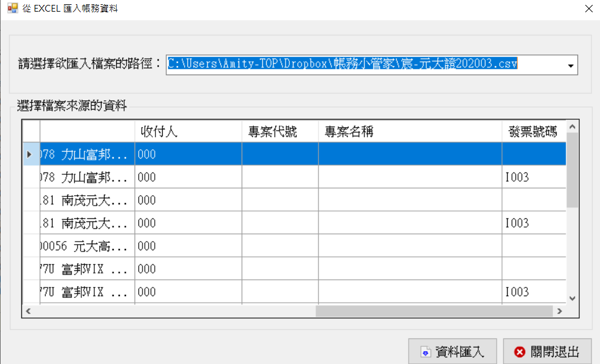Click the highlighted first 力山富邦... cell
Image resolution: width=600 pixels, height=364 pixels.
87,154
